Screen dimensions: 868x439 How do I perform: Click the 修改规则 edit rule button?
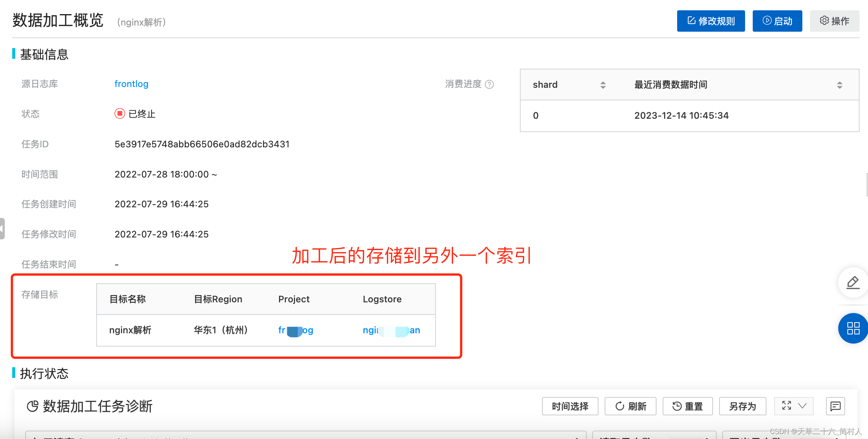pyautogui.click(x=711, y=21)
